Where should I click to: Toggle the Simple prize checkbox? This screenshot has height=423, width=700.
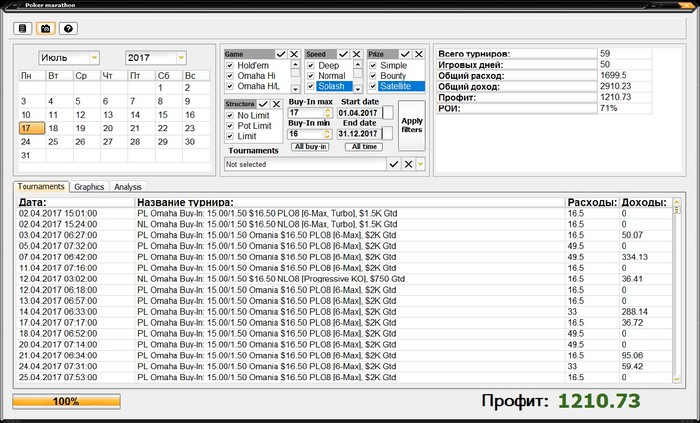[373, 66]
